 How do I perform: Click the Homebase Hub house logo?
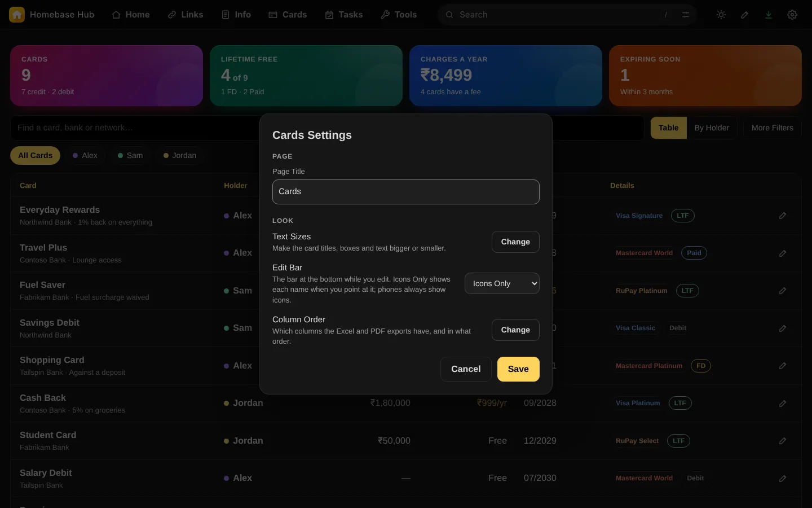point(17,15)
